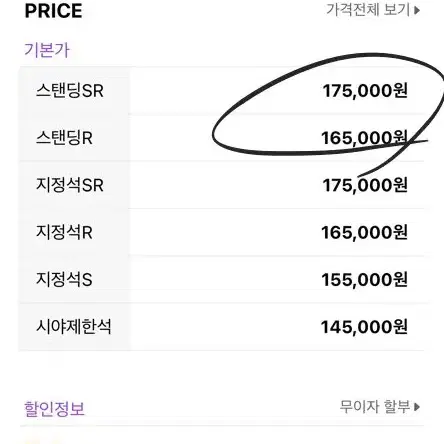Click the 165,000원 price for 지정석R
The height and width of the screenshot is (444, 444).
[364, 232]
